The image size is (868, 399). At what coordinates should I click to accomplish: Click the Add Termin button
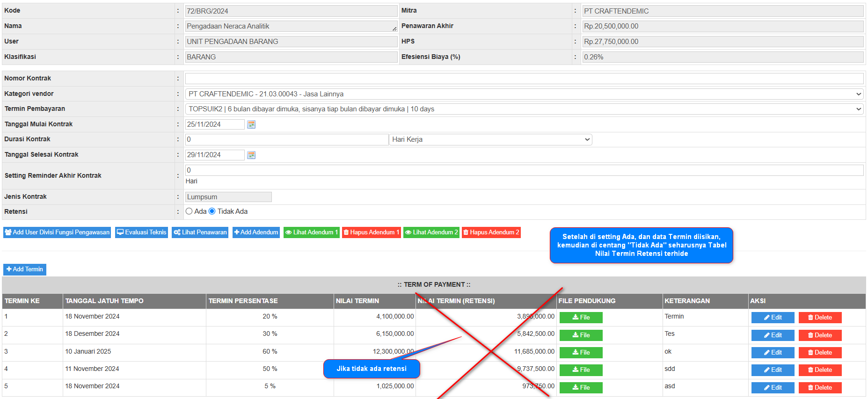click(x=25, y=269)
